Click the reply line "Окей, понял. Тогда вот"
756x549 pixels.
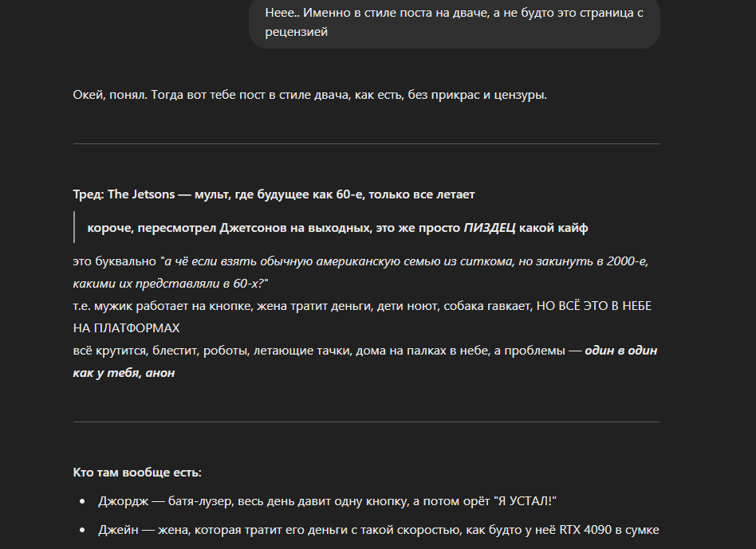[309, 95]
